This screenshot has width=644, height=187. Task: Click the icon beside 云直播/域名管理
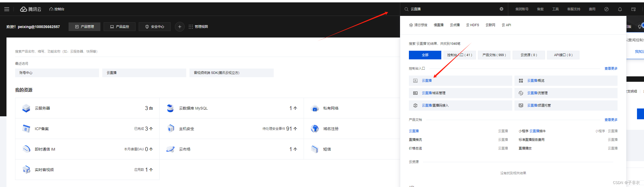[x=415, y=93]
